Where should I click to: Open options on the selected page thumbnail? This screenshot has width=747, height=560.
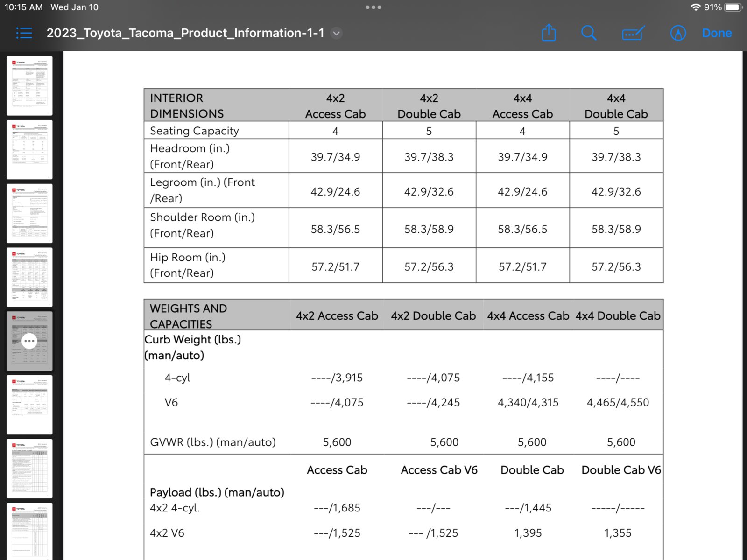coord(29,341)
